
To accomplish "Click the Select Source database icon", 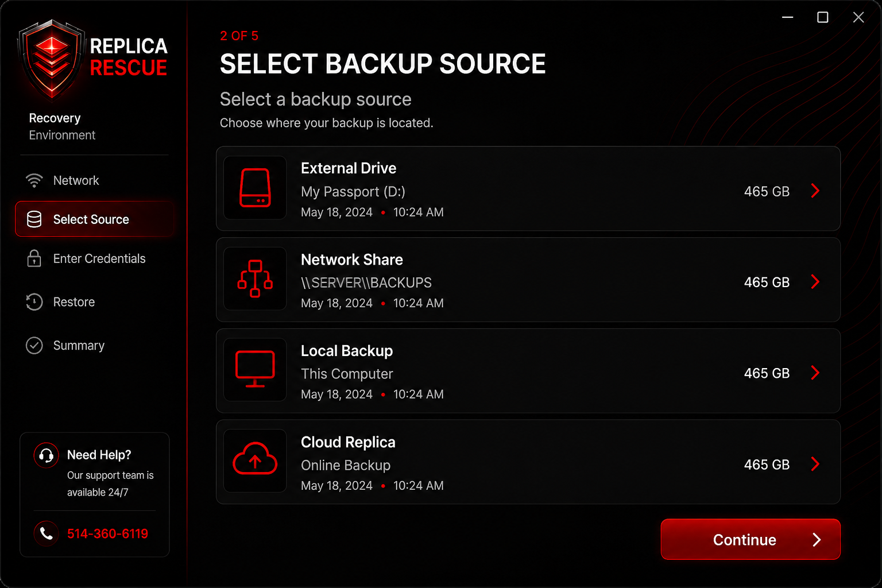I will [34, 219].
